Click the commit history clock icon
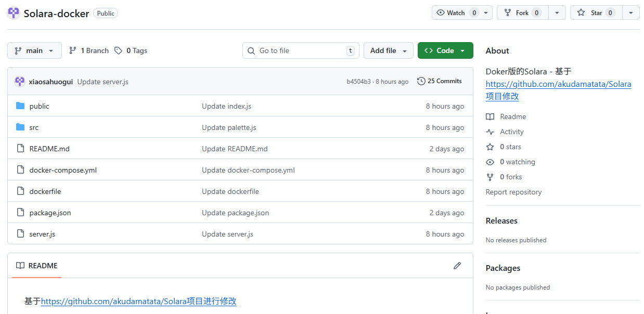The width and height of the screenshot is (644, 314). [421, 81]
